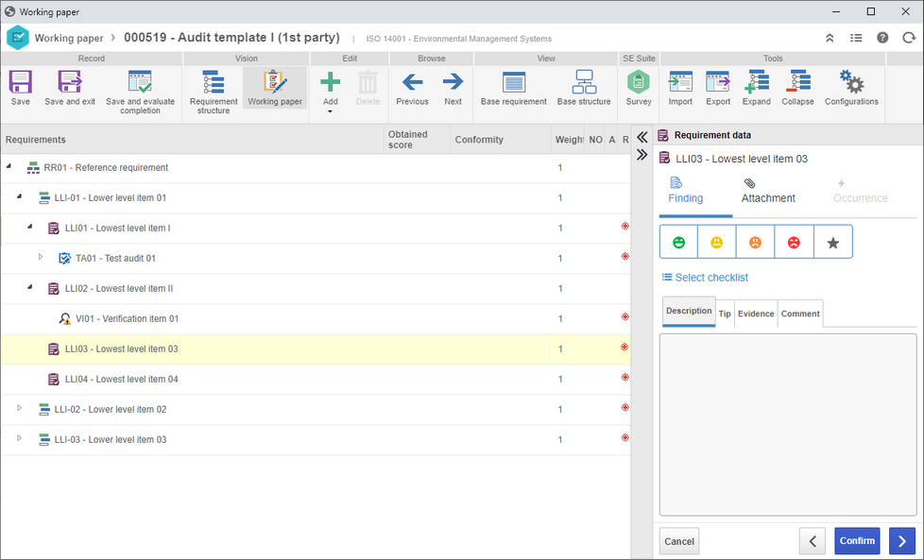Open Base requirement view

(513, 88)
